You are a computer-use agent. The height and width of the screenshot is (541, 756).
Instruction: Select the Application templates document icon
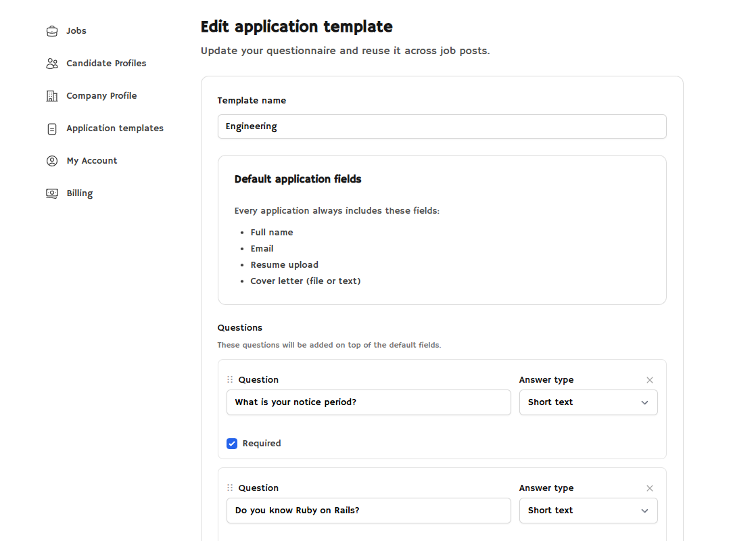51,128
